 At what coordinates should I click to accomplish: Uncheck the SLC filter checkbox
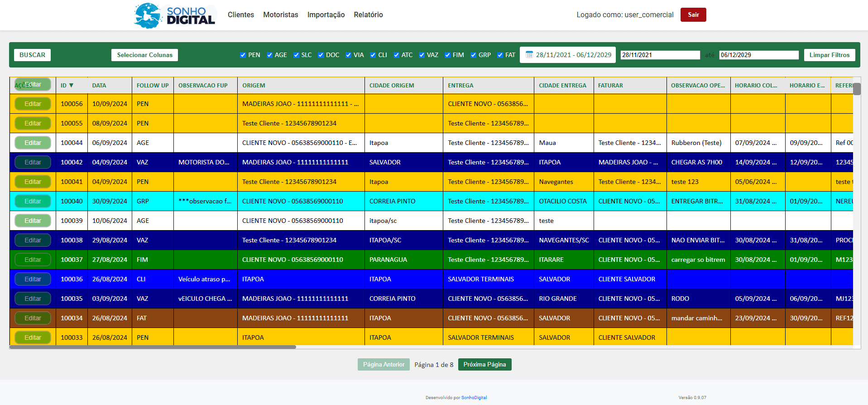[296, 55]
